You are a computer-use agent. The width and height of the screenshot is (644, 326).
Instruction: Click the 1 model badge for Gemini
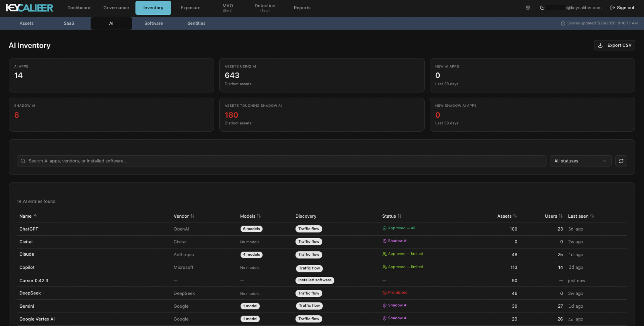[x=250, y=306]
